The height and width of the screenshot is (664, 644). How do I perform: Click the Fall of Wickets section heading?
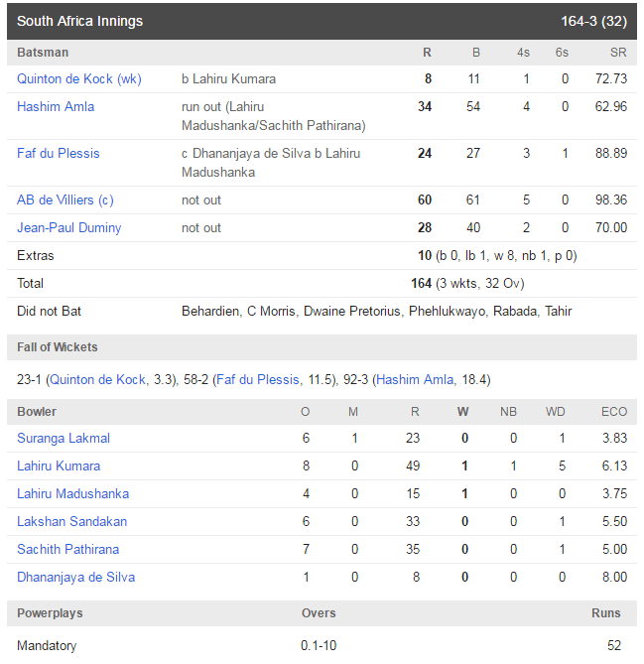coord(58,347)
